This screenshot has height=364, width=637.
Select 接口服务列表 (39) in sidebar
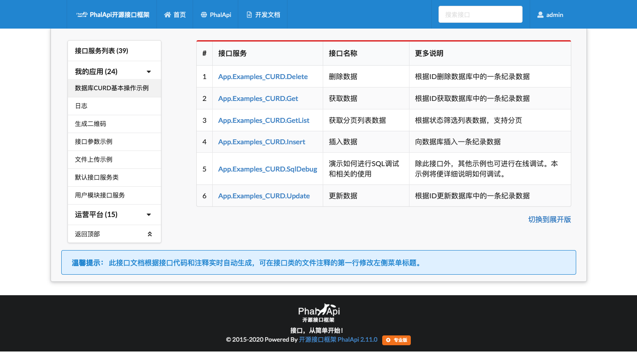pos(114,51)
